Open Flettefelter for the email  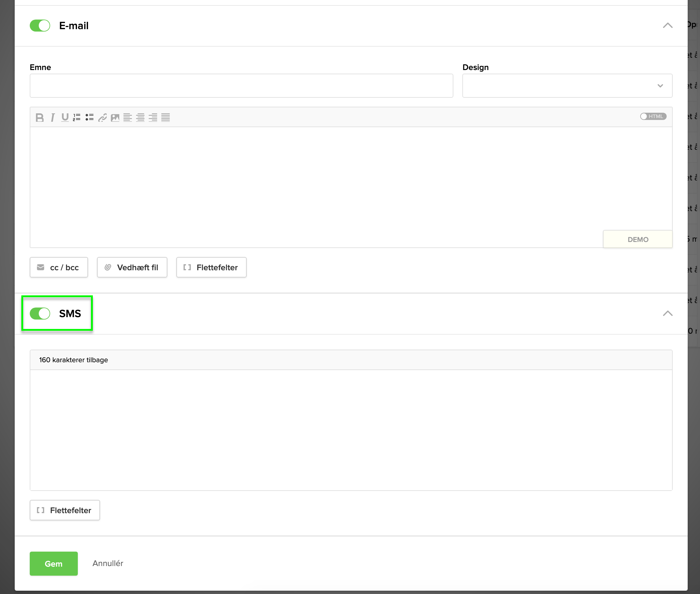[211, 267]
